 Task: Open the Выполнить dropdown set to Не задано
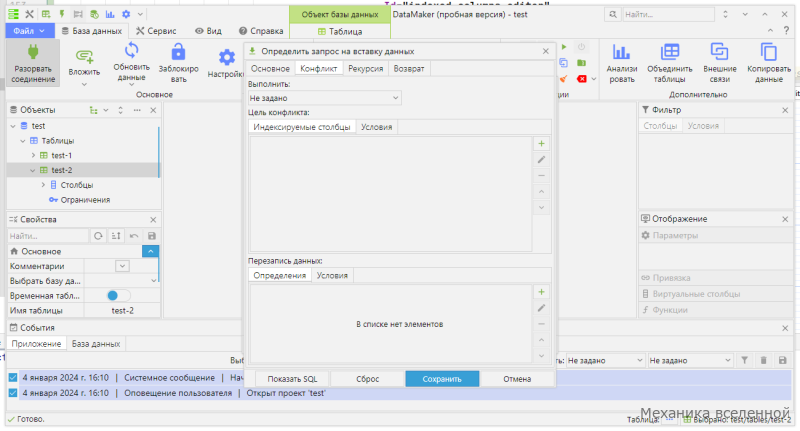coord(324,97)
